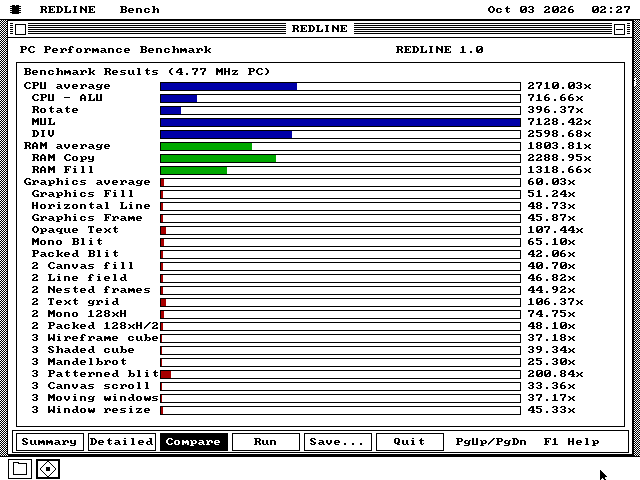Image resolution: width=640 pixels, height=480 pixels.
Task: Select the '3 Mandelbrot' row label
Action: (x=79, y=362)
